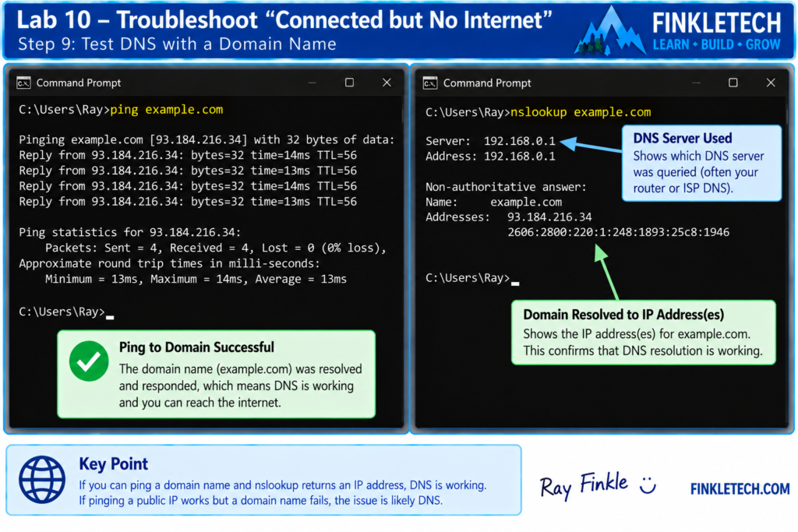Maximize the ping Command Prompt window
The image size is (798, 532).
point(349,83)
